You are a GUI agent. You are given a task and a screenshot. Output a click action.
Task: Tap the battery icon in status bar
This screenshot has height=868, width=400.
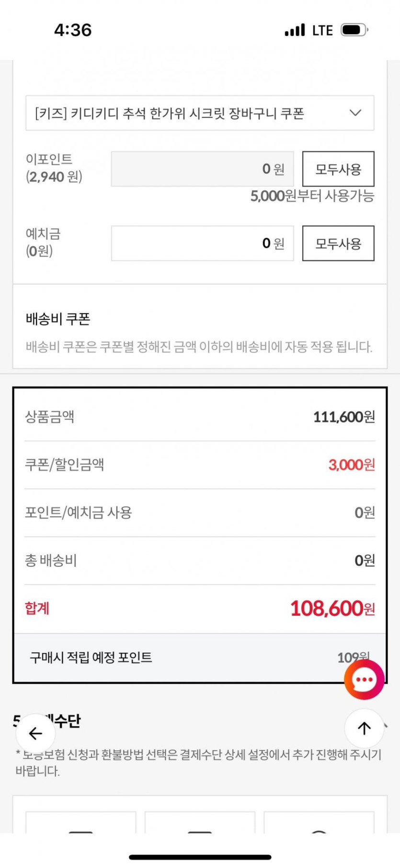(x=354, y=30)
